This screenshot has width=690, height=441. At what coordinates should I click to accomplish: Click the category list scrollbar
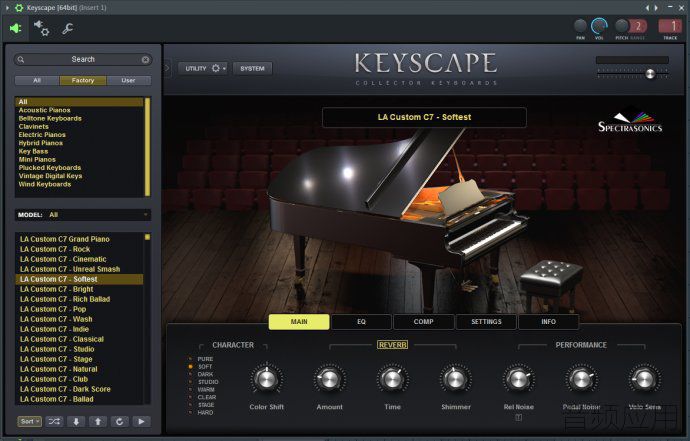click(147, 147)
